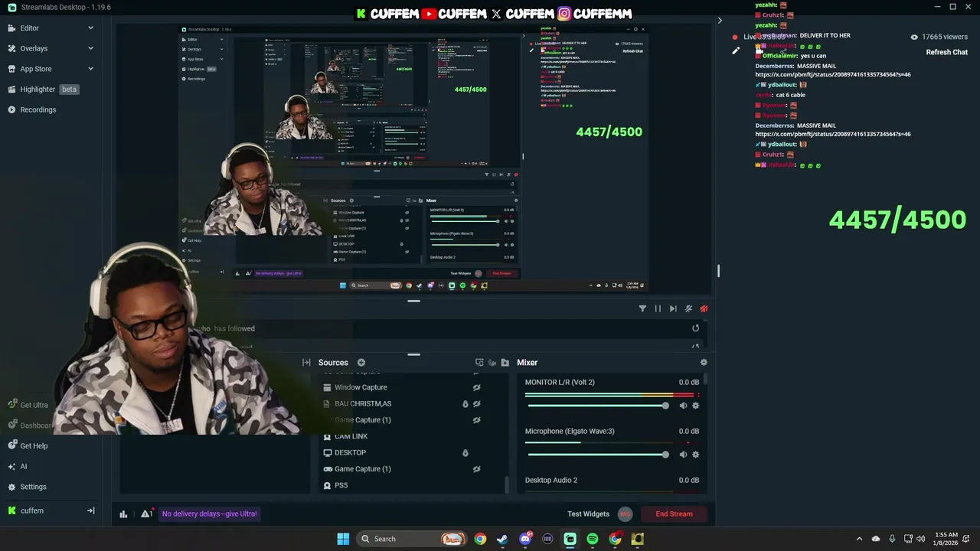Click the add folder icon in Sources
The width and height of the screenshot is (980, 551).
point(505,363)
